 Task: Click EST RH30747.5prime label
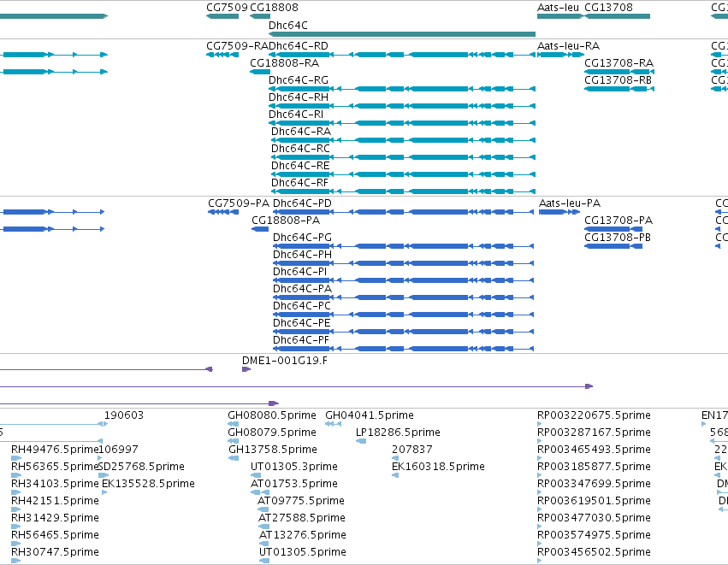55,552
